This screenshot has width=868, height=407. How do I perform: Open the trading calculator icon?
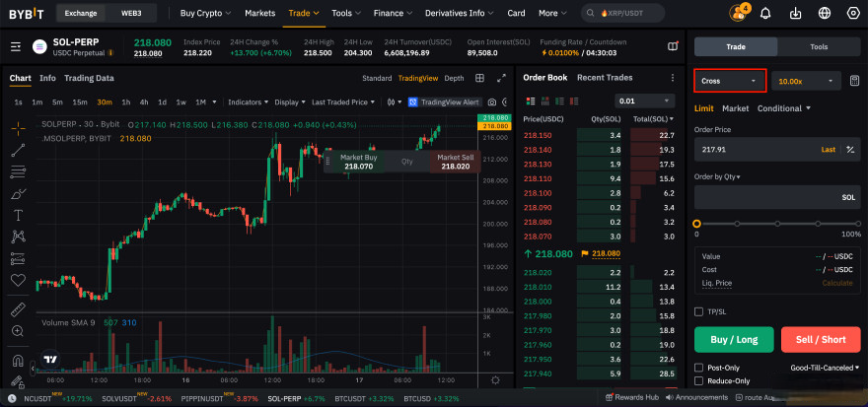pos(854,81)
